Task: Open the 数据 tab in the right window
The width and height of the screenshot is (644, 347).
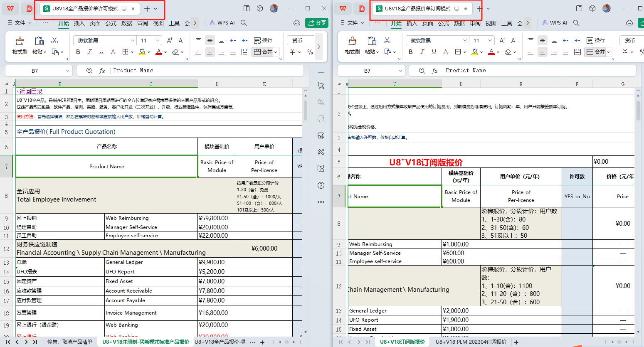Action: point(459,23)
